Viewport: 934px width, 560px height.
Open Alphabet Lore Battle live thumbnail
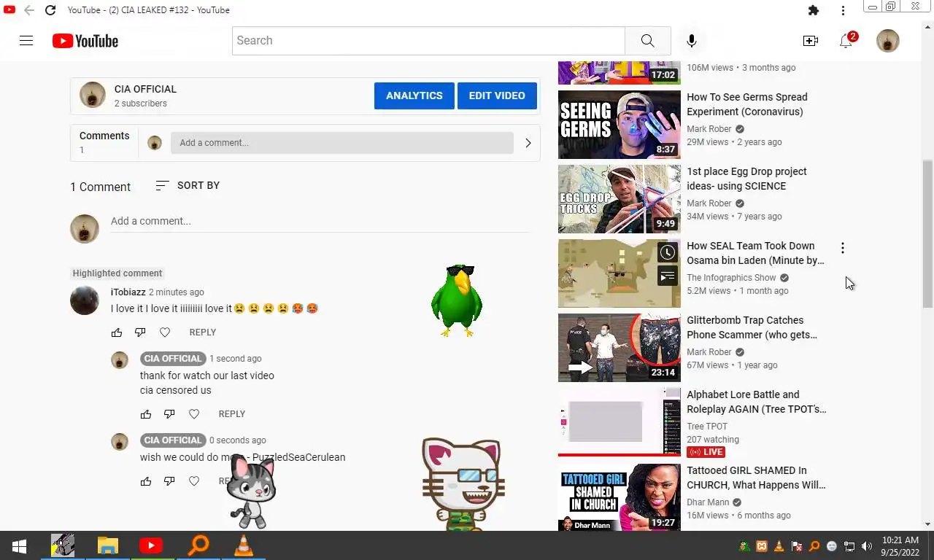point(620,421)
